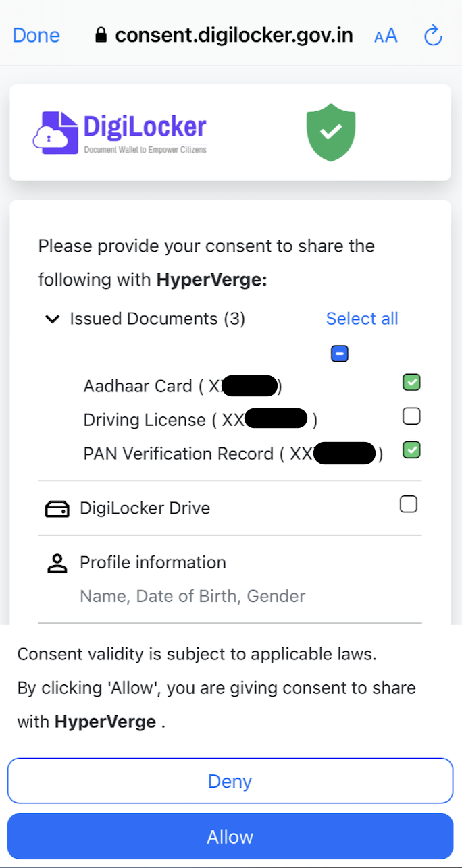Tap the consent.digilocker.gov.in address bar
462x868 pixels.
pos(233,35)
